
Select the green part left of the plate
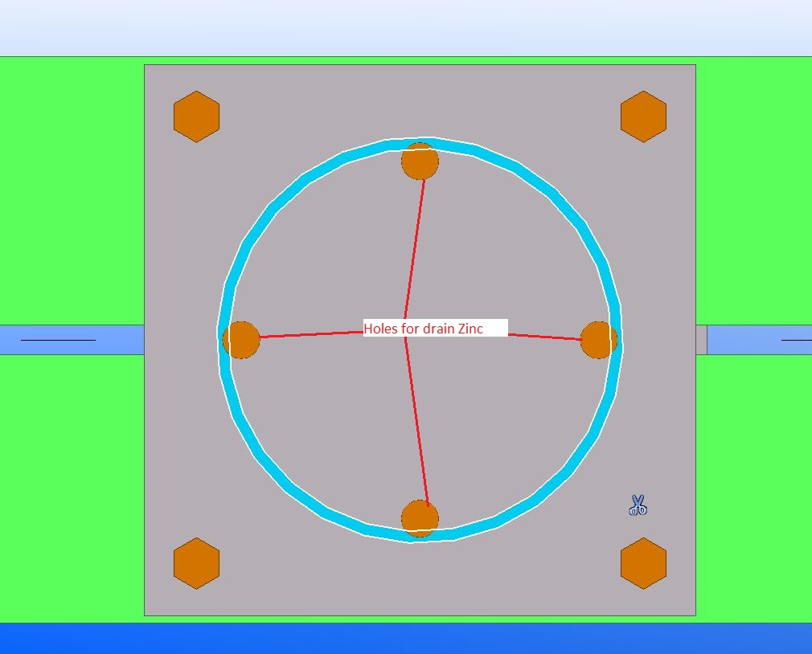tap(72, 201)
